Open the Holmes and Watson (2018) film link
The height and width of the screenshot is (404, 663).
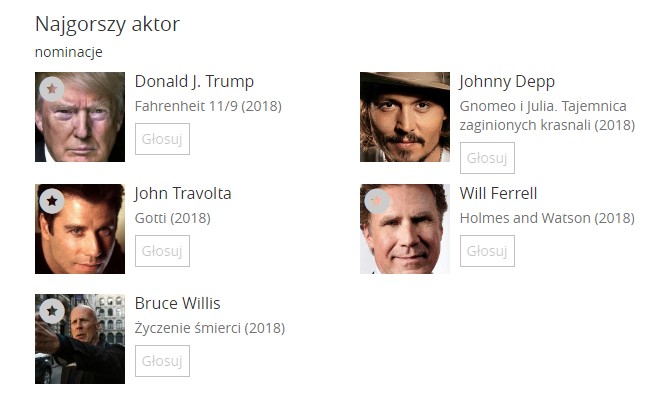click(x=546, y=218)
